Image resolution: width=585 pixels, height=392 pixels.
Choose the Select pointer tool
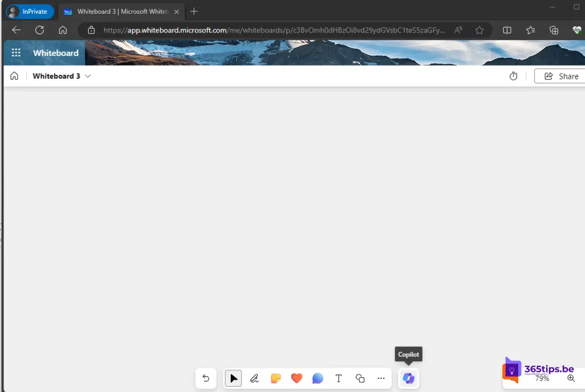[233, 378]
